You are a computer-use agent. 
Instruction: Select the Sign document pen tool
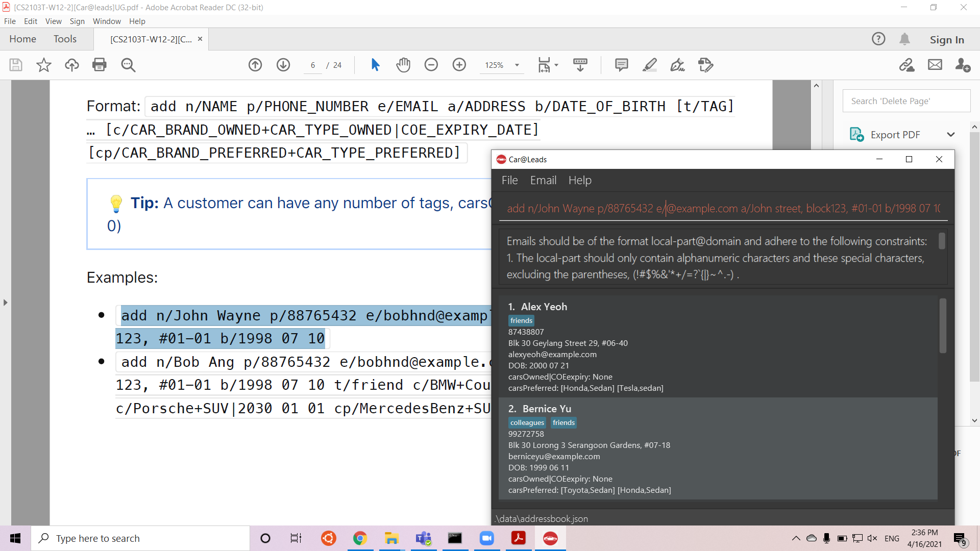pos(677,65)
